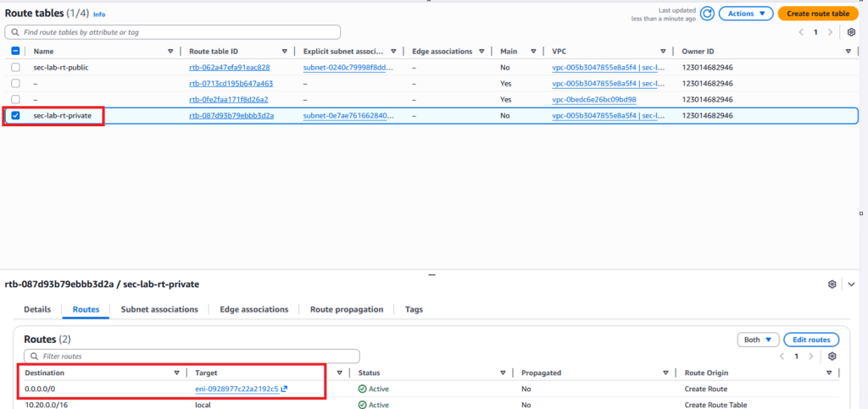Go to previous page of route tables
868x409 pixels.
[x=801, y=32]
